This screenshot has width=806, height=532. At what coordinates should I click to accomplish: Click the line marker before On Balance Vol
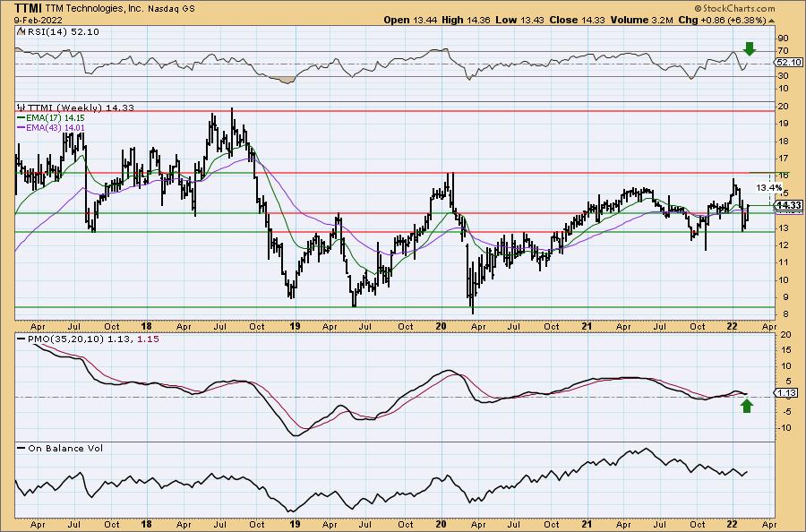pyautogui.click(x=21, y=448)
